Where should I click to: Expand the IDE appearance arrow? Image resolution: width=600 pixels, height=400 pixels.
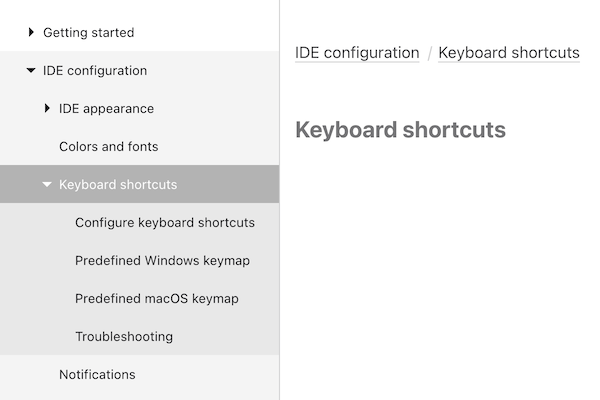[x=47, y=109]
